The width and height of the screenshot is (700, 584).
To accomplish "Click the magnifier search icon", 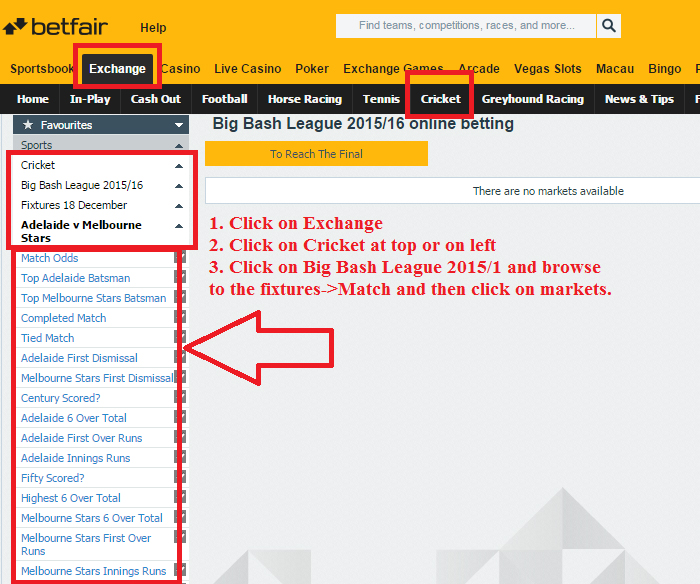I will tap(608, 25).
